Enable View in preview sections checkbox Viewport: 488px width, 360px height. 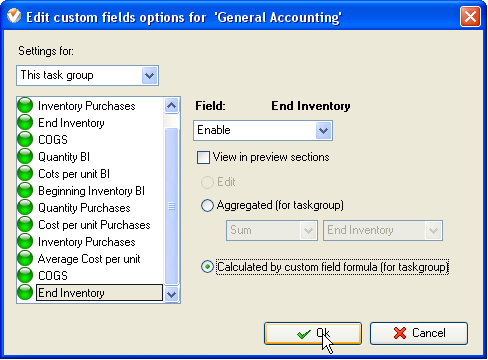203,157
